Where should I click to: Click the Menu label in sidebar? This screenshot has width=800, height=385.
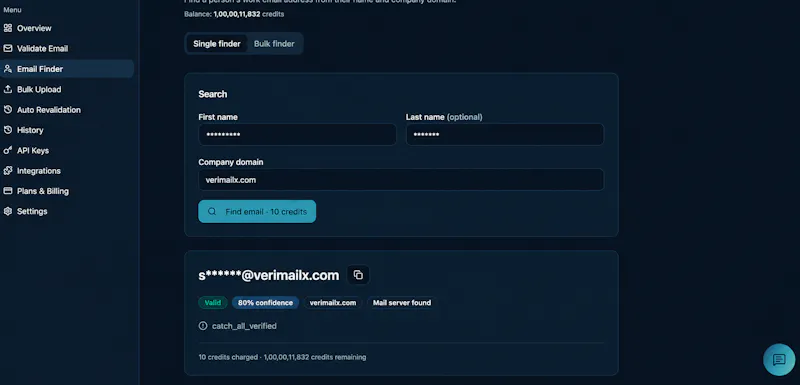click(x=12, y=10)
